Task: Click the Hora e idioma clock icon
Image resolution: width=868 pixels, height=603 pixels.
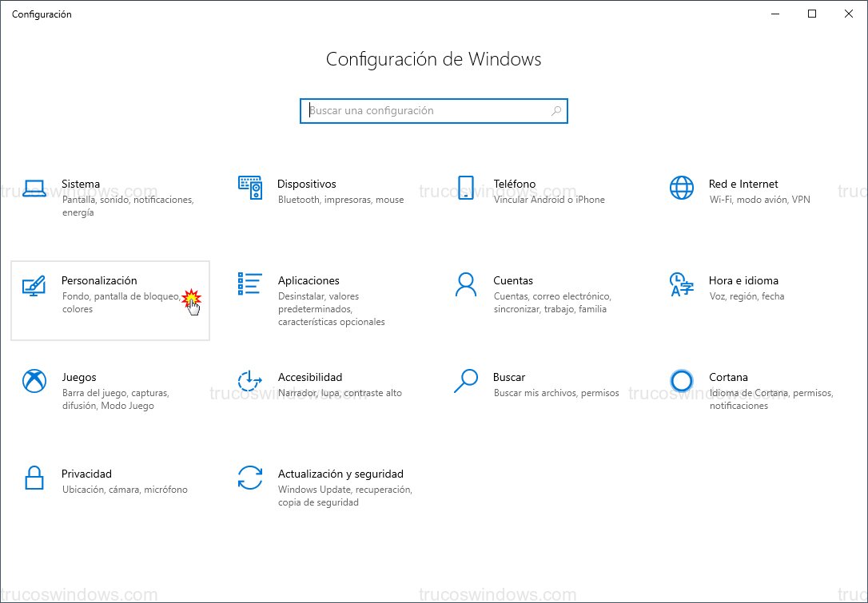Action: click(681, 286)
